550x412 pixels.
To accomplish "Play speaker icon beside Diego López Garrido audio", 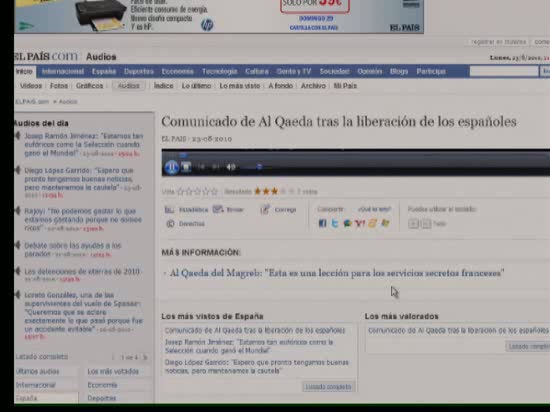I will pos(17,170).
